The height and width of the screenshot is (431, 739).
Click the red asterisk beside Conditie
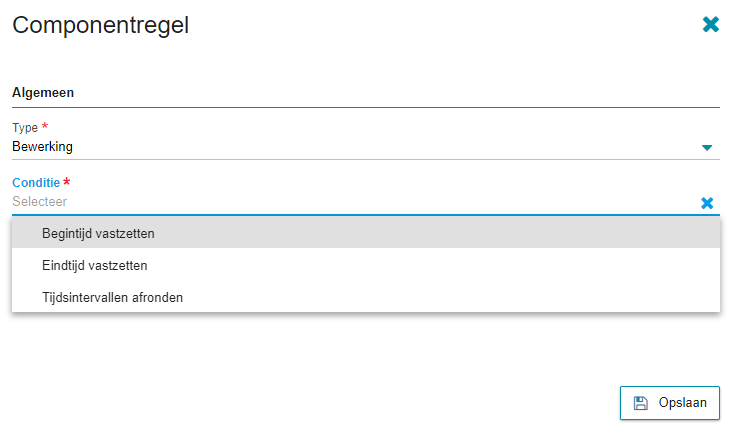[x=66, y=181]
